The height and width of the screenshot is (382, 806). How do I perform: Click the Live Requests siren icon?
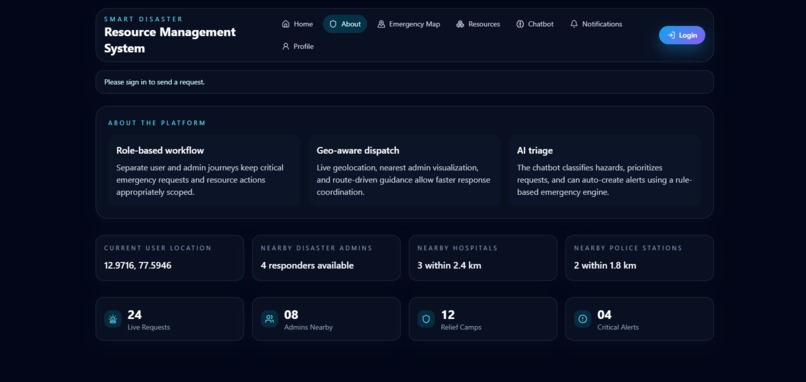coord(113,319)
